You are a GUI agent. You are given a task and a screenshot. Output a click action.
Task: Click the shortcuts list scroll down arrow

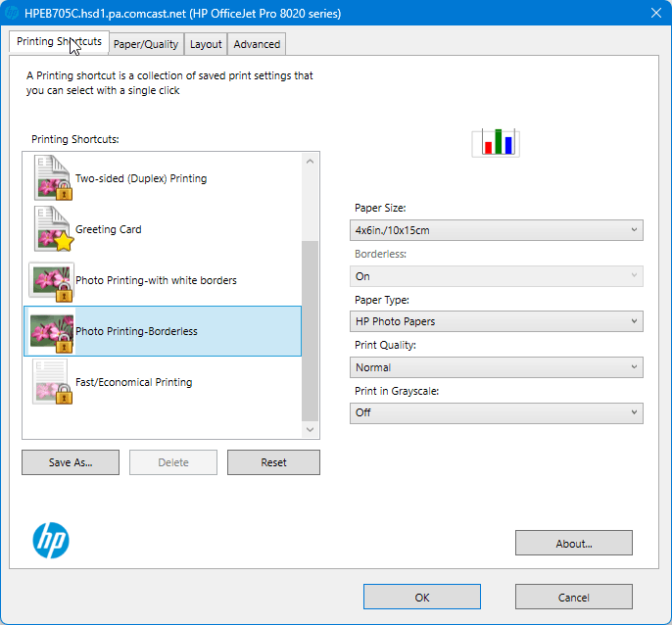pyautogui.click(x=311, y=429)
